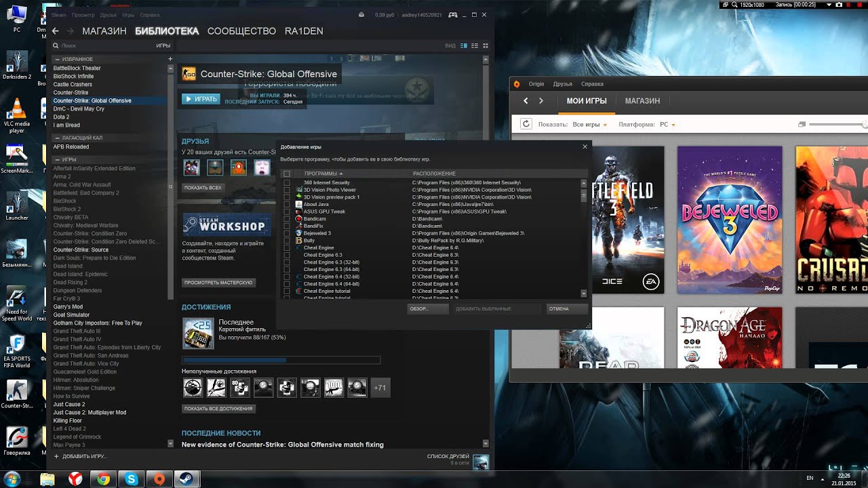Check the ASUS GPU Tweak checkbox

point(287,211)
